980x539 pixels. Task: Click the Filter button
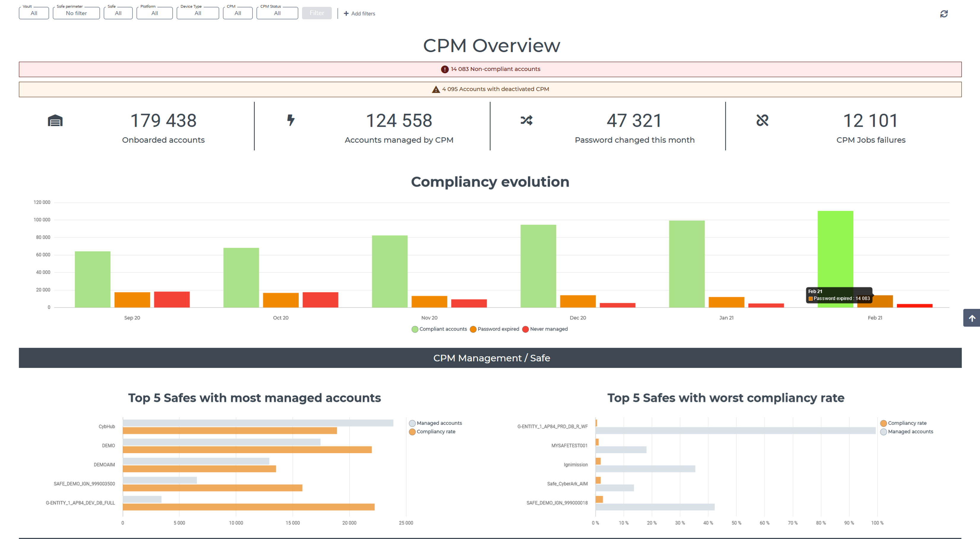click(317, 13)
